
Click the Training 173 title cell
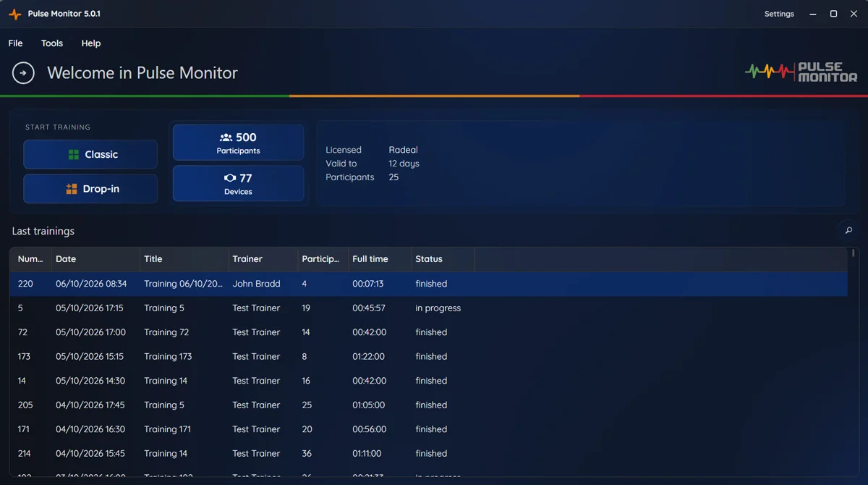pos(168,356)
